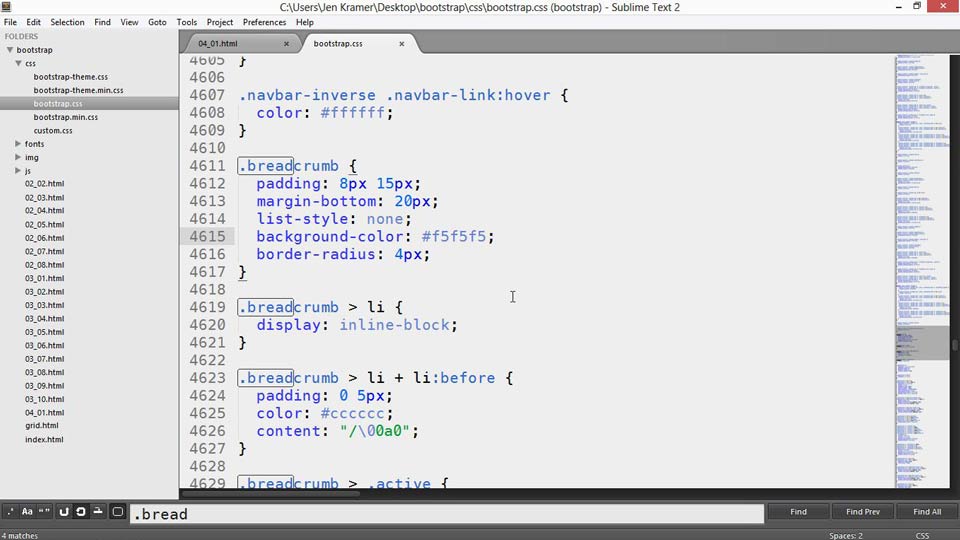Open the Project menu
Screen dimensions: 960x540
click(220, 22)
